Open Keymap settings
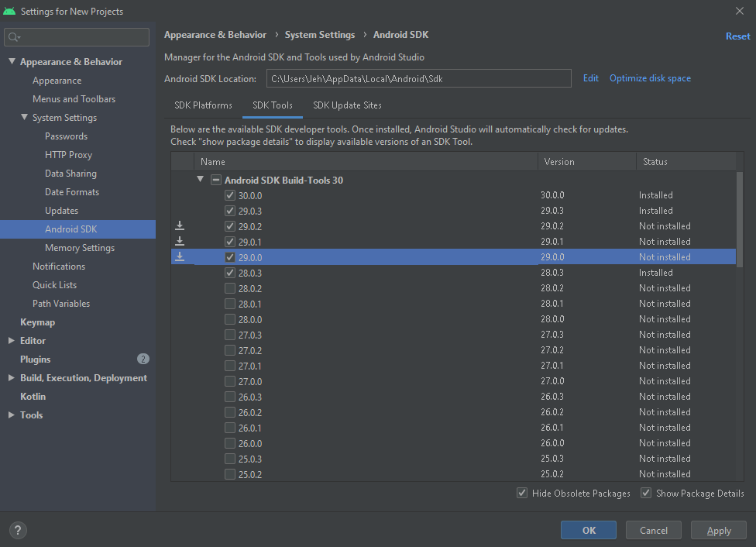This screenshot has height=547, width=756. click(38, 322)
